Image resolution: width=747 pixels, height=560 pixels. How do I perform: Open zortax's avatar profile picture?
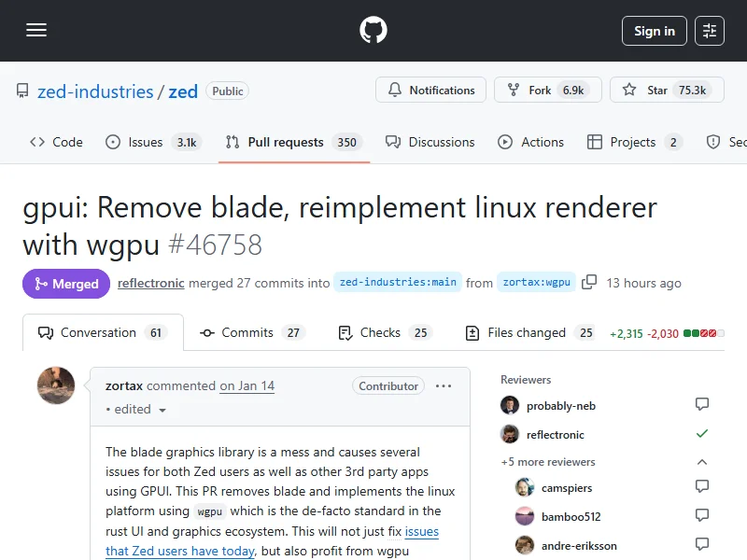tap(56, 385)
